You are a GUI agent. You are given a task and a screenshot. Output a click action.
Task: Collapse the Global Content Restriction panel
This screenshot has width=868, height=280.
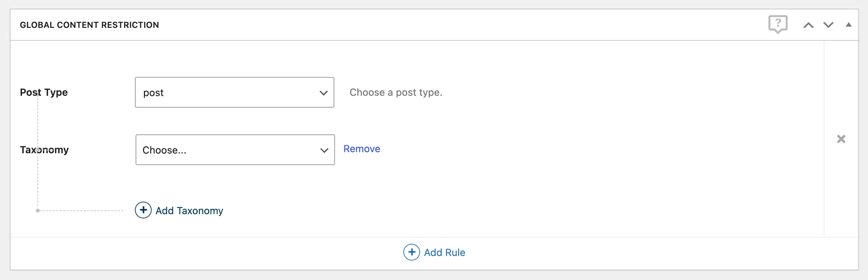(x=848, y=25)
